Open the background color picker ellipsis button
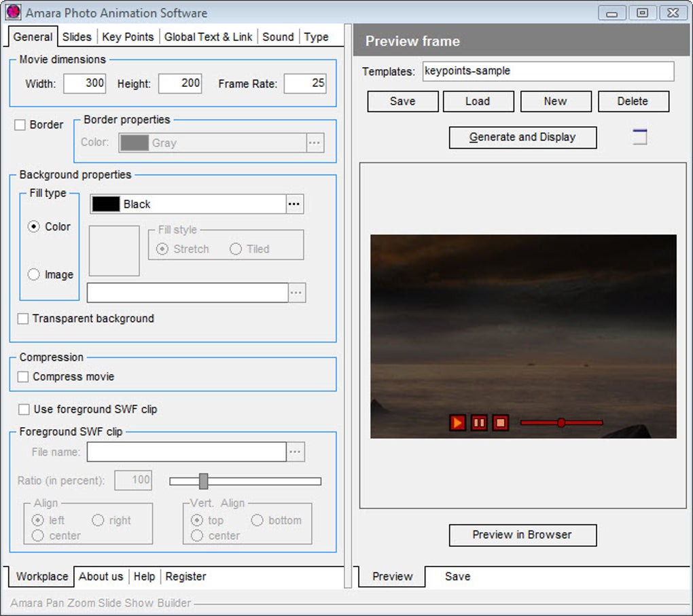This screenshot has width=693, height=616. (x=294, y=204)
